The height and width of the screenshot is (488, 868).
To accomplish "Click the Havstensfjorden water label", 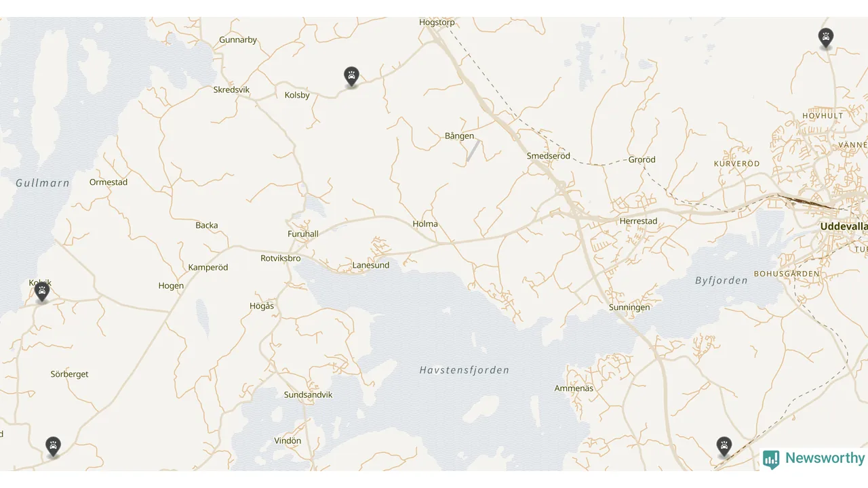I will (x=464, y=370).
